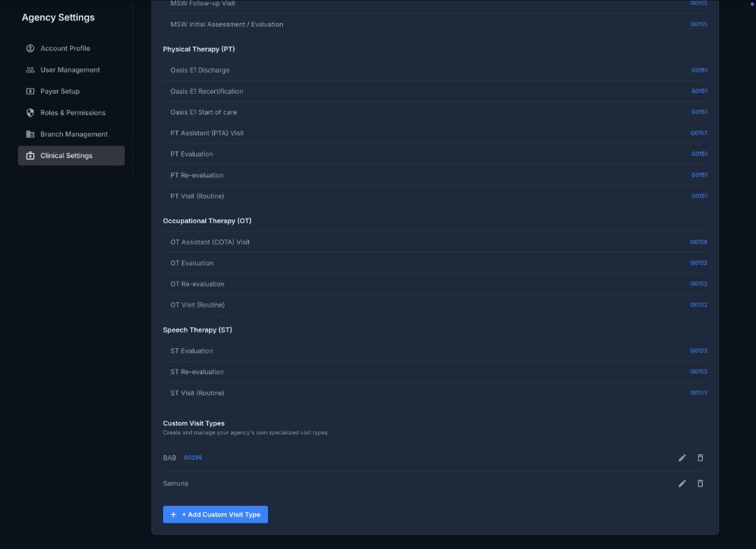The image size is (756, 549).
Task: Click the User Management people icon
Action: pos(30,70)
